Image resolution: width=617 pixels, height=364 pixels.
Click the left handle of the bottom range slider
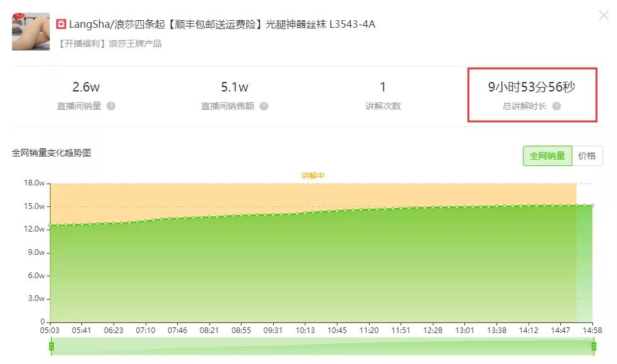pos(51,345)
